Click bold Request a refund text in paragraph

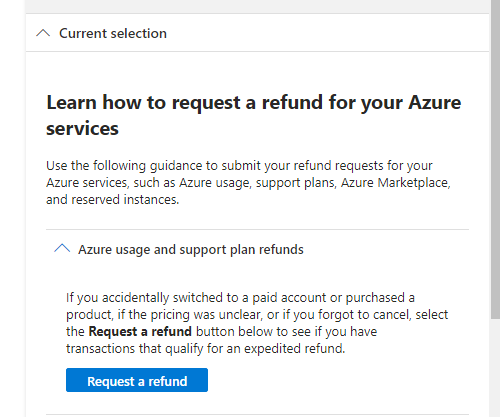point(140,331)
